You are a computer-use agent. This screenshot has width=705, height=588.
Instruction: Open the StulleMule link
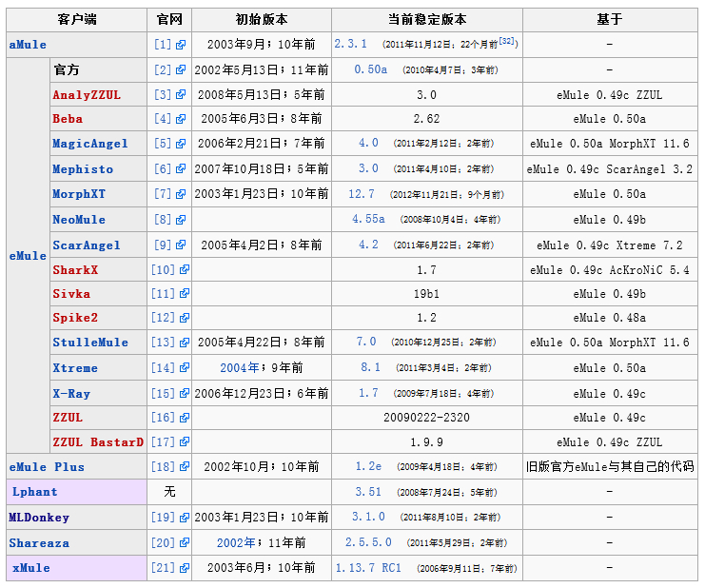click(x=90, y=343)
